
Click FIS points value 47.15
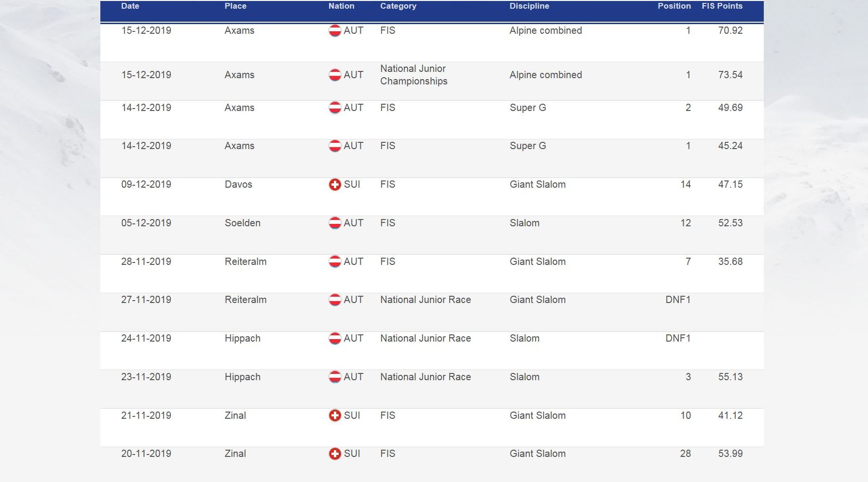730,184
